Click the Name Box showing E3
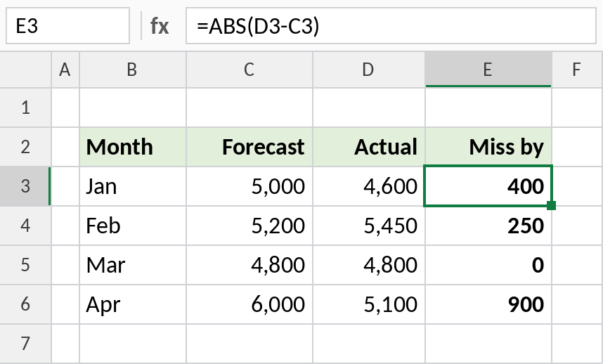The height and width of the screenshot is (364, 603). point(67,26)
